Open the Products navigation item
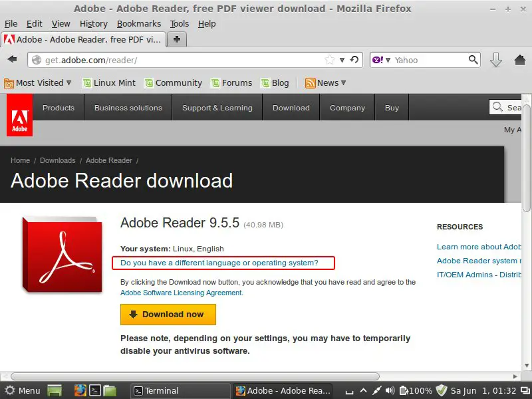The width and height of the screenshot is (532, 399). tap(59, 108)
